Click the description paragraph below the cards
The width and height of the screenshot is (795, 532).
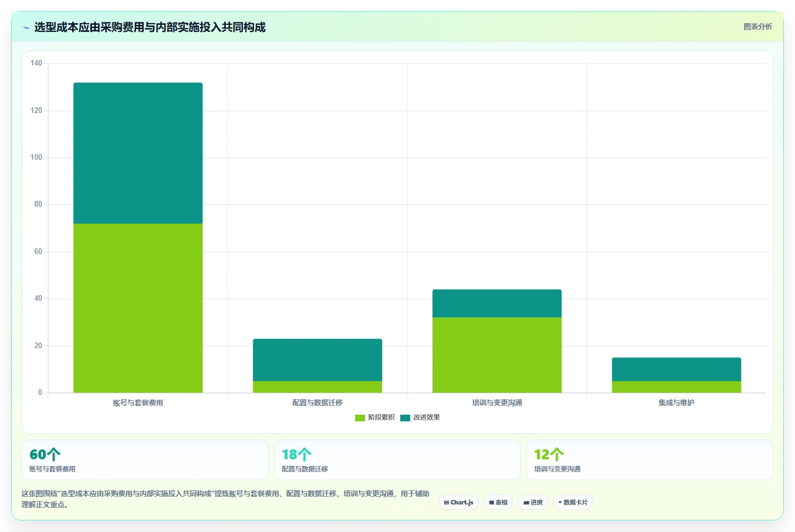tap(225, 499)
